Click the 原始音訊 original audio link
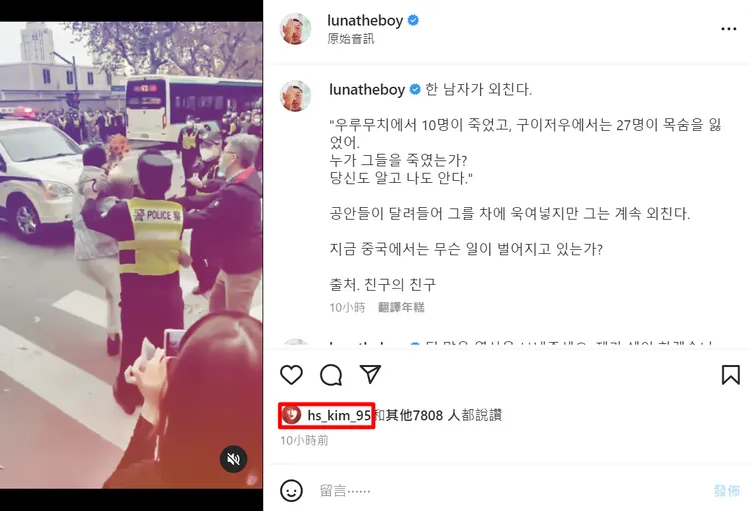750x511 pixels. (350, 39)
